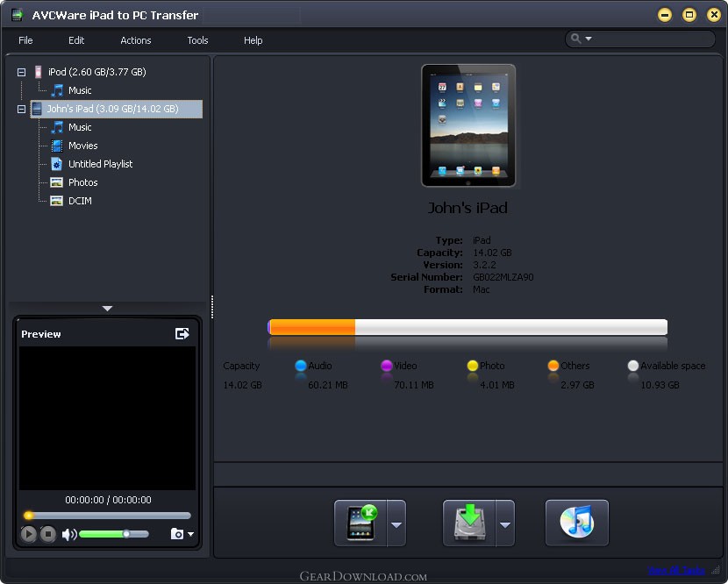Open the Untitled Playlist icon
Screen dimensions: 728x584
[57, 164]
